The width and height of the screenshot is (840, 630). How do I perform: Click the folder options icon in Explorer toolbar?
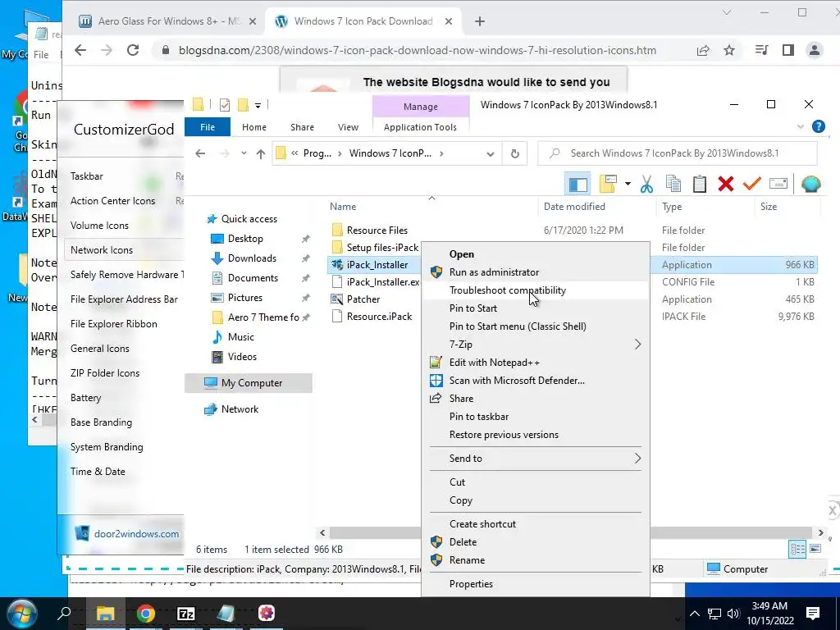(x=608, y=184)
